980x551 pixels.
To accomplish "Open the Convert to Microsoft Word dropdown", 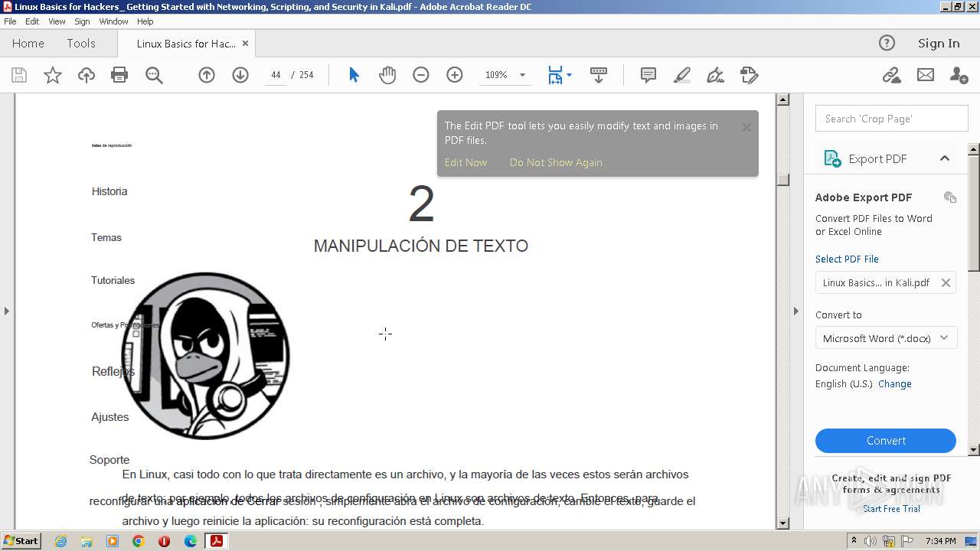I will [886, 337].
